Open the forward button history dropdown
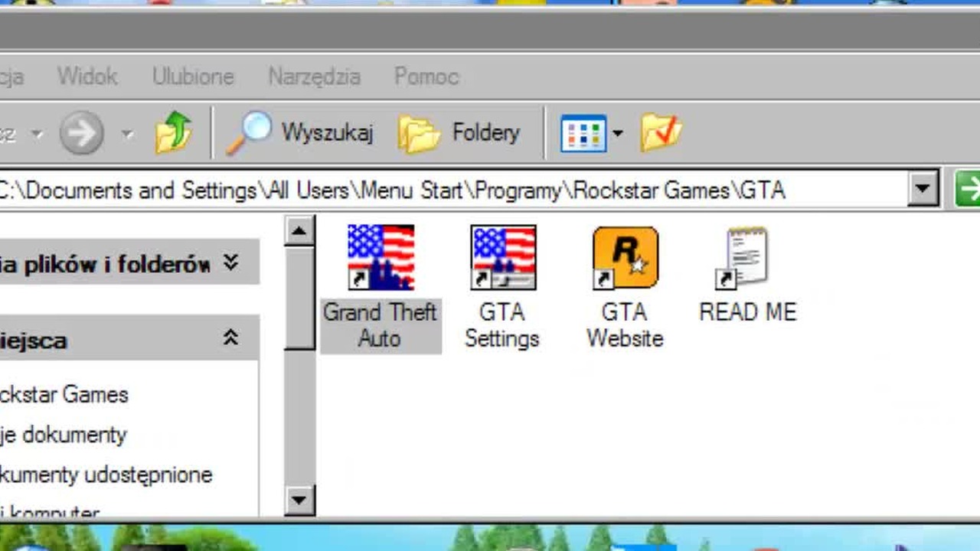 coord(127,135)
